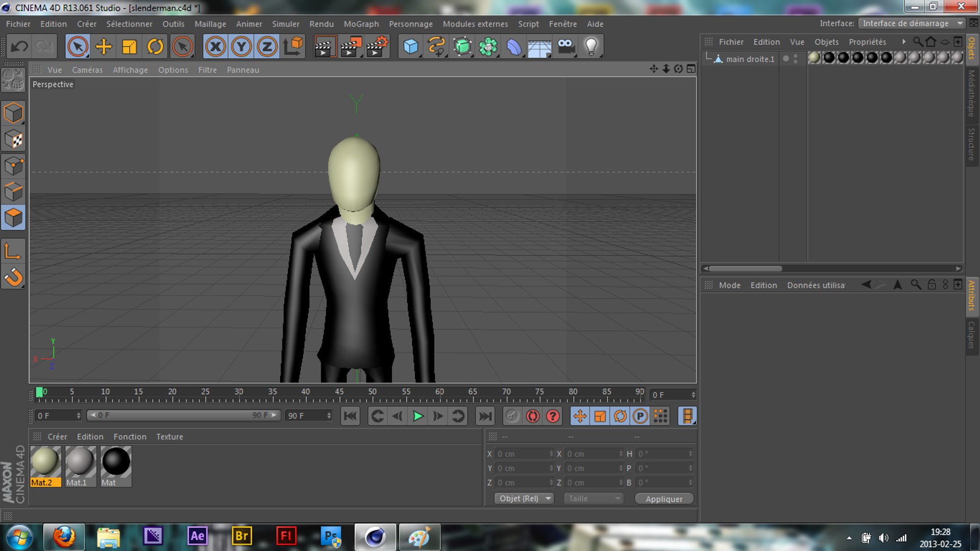Open the MoGraph menu
The image size is (980, 551).
pos(361,24)
